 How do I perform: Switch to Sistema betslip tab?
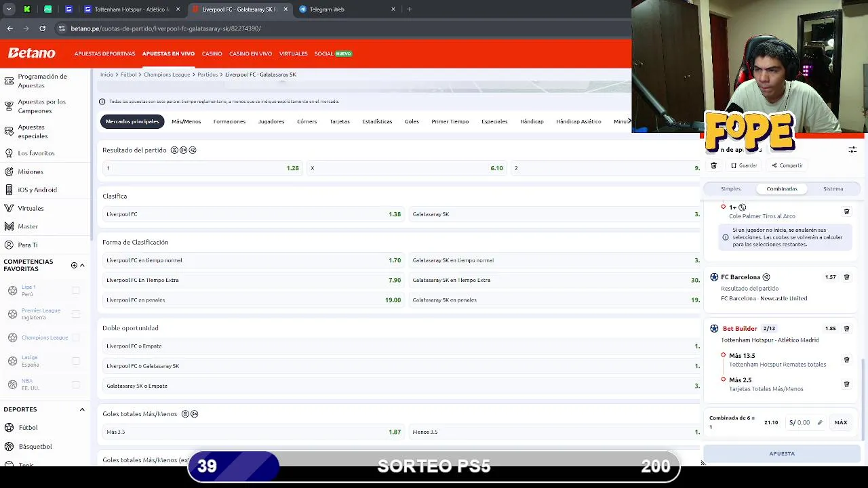(833, 189)
